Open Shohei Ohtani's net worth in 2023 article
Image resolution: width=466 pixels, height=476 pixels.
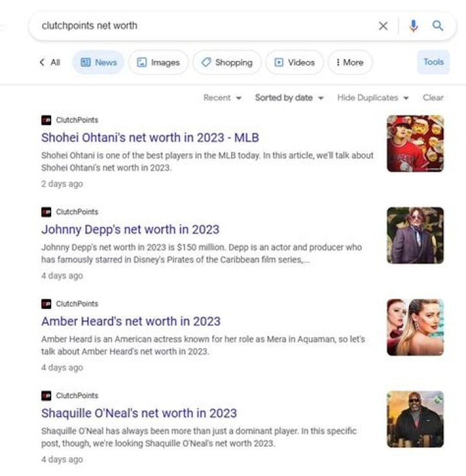pos(150,137)
